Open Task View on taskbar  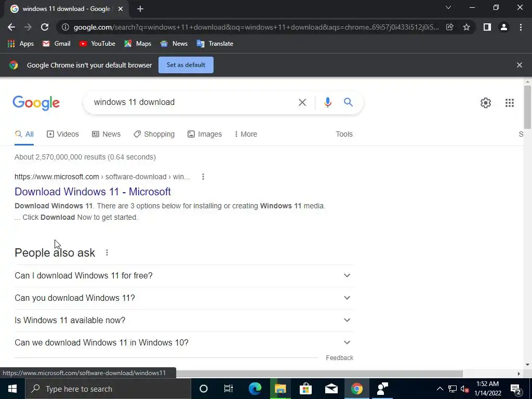[x=229, y=389]
